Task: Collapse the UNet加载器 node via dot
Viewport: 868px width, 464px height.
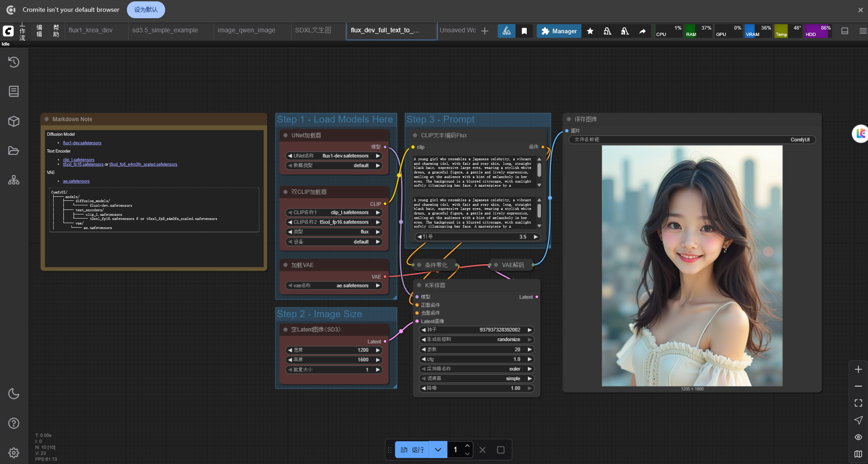Action: click(285, 135)
